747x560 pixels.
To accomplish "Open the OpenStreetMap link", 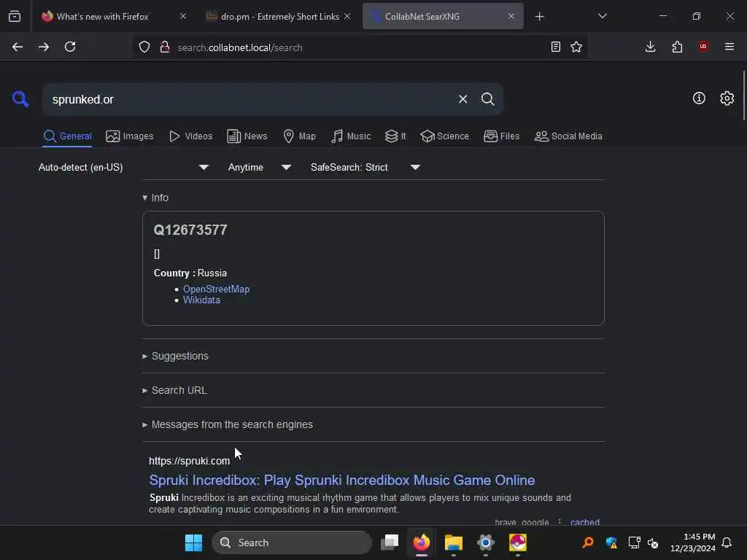I will pyautogui.click(x=216, y=289).
